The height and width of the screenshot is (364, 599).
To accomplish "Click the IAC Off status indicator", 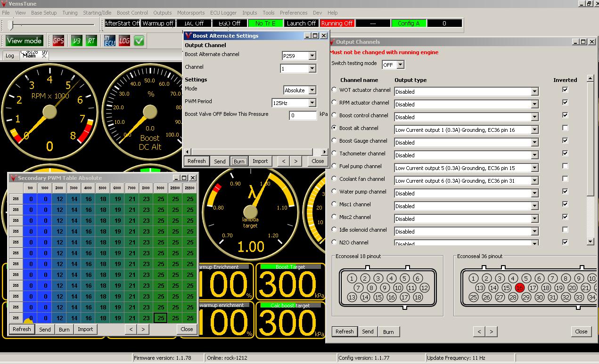I will 194,23.
